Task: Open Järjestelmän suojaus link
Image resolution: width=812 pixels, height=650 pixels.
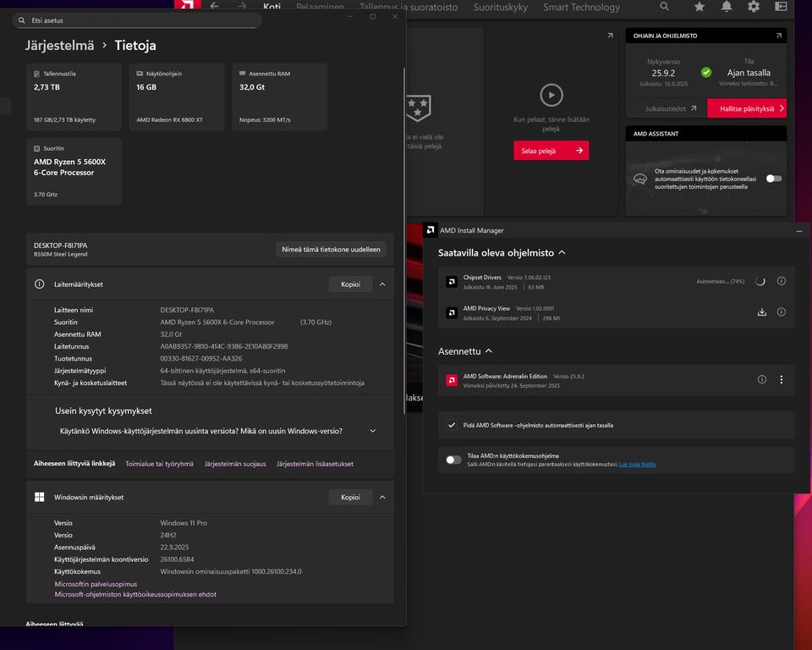Action: pyautogui.click(x=234, y=464)
